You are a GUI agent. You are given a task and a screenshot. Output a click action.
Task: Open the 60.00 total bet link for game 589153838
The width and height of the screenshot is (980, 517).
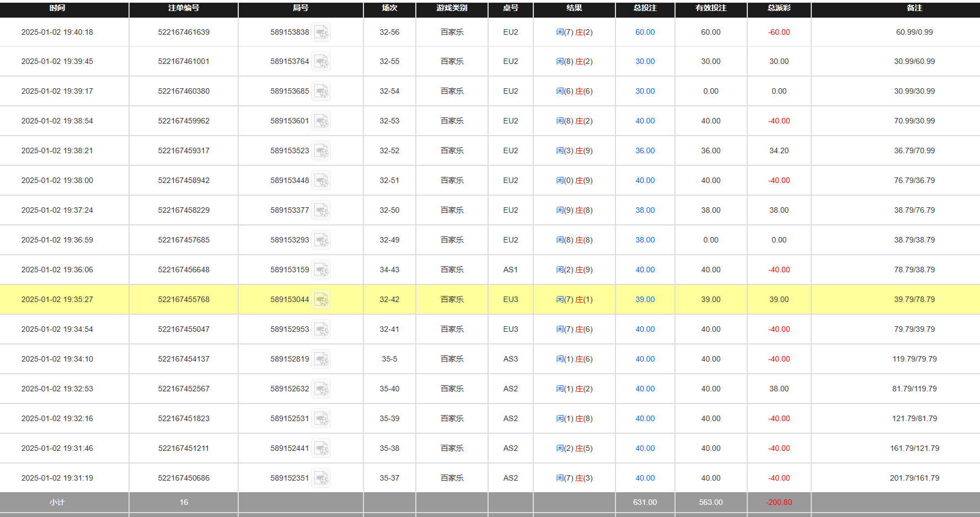click(x=645, y=32)
